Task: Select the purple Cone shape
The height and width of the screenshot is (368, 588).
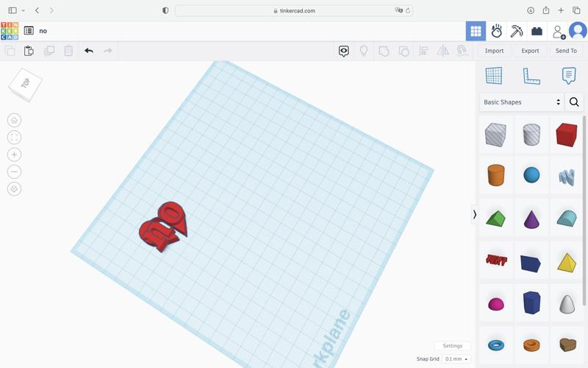Action: (531, 219)
